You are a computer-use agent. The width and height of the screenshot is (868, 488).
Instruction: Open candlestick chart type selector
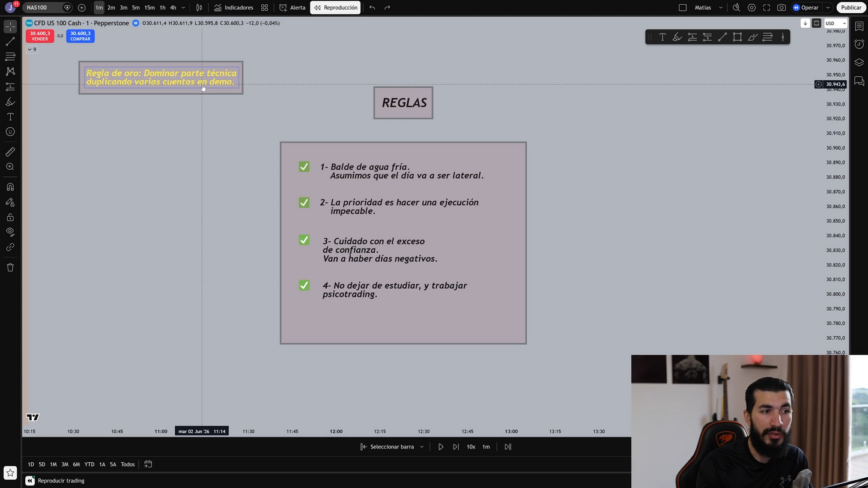[x=199, y=8]
